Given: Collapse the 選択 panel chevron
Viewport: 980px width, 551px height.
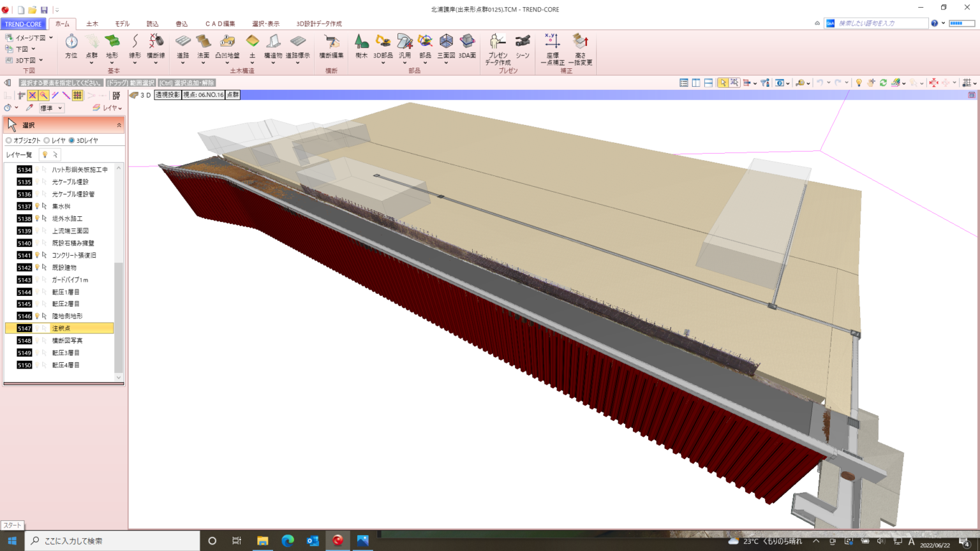Looking at the screenshot, I should click(x=119, y=126).
